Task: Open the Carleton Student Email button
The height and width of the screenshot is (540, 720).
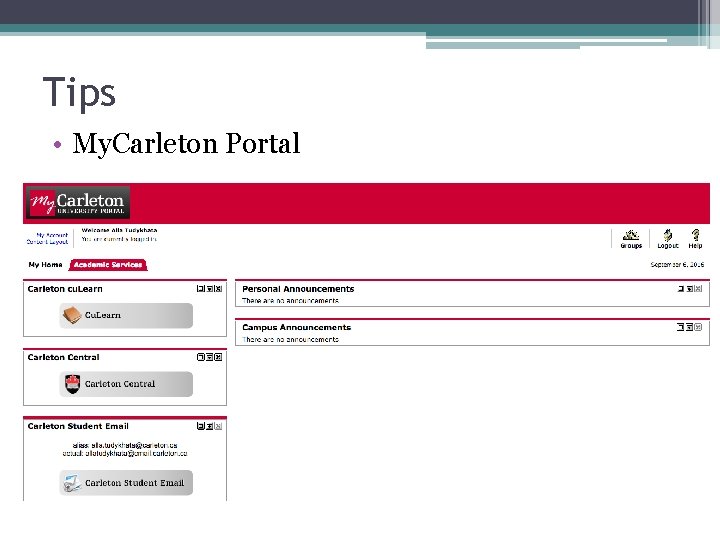Action: point(126,483)
